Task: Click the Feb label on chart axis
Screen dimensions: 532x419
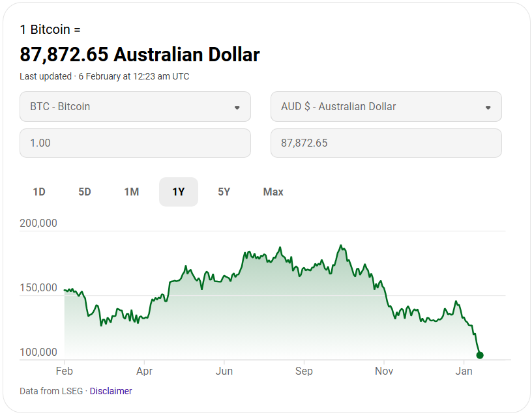Action: [64, 371]
